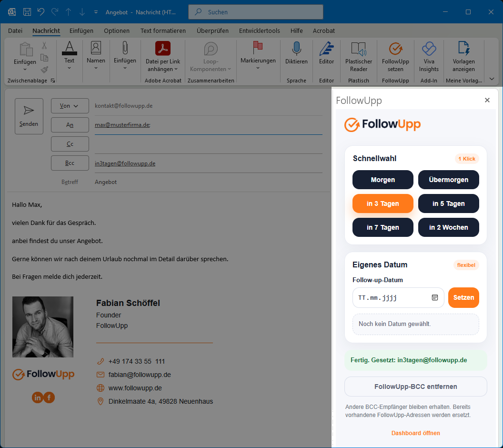
Task: Open the Quick Access Toolbar customize dropdown
Action: (x=96, y=12)
